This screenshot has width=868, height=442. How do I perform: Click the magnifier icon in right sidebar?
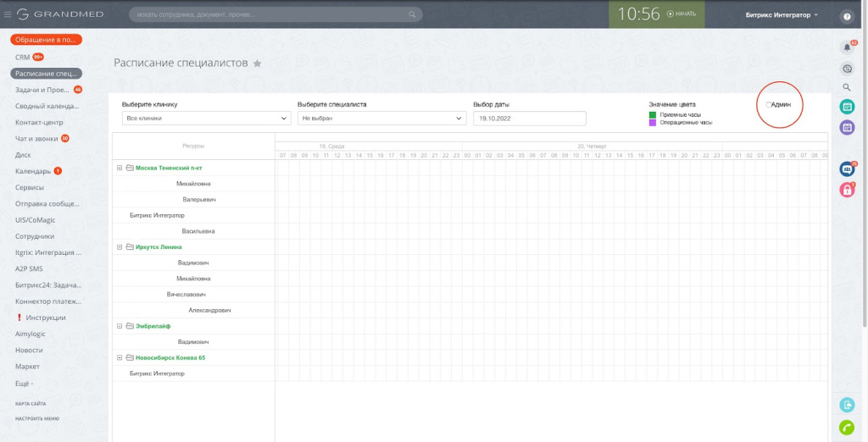click(846, 87)
